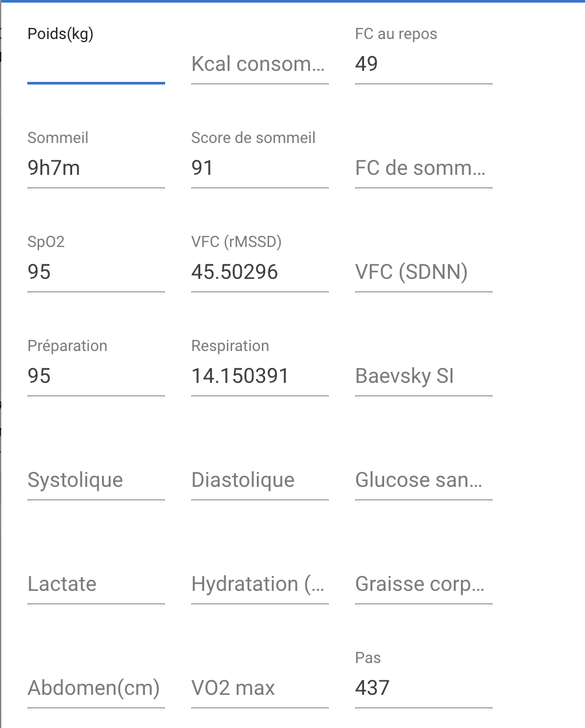Click the VFC (rMSSD) field
Image resolution: width=585 pixels, height=728 pixels.
pyautogui.click(x=259, y=272)
